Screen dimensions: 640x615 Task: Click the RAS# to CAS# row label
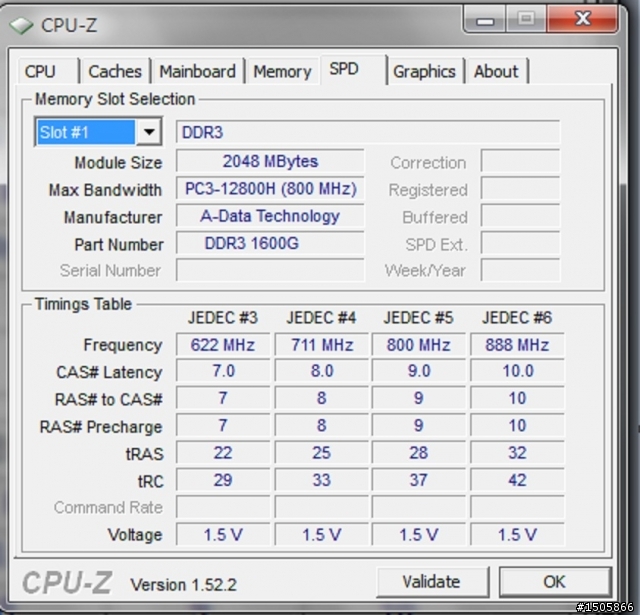click(x=109, y=400)
